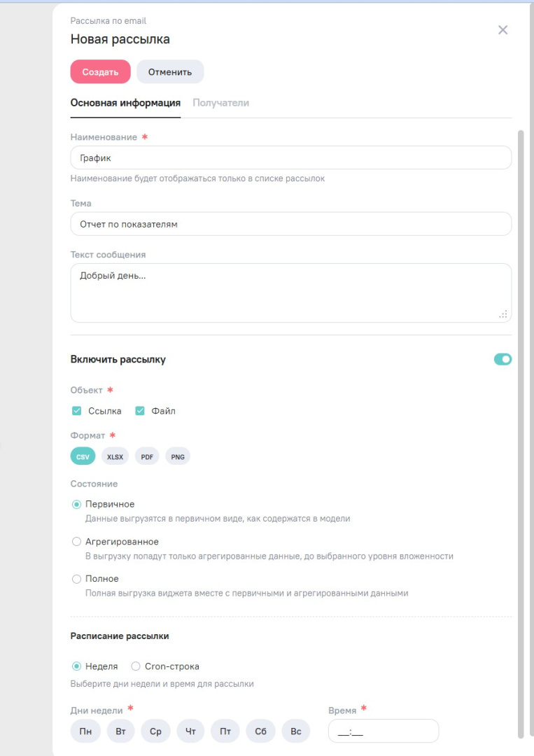Close the new mailing dialog with X
This screenshot has width=534, height=756.
(x=503, y=30)
